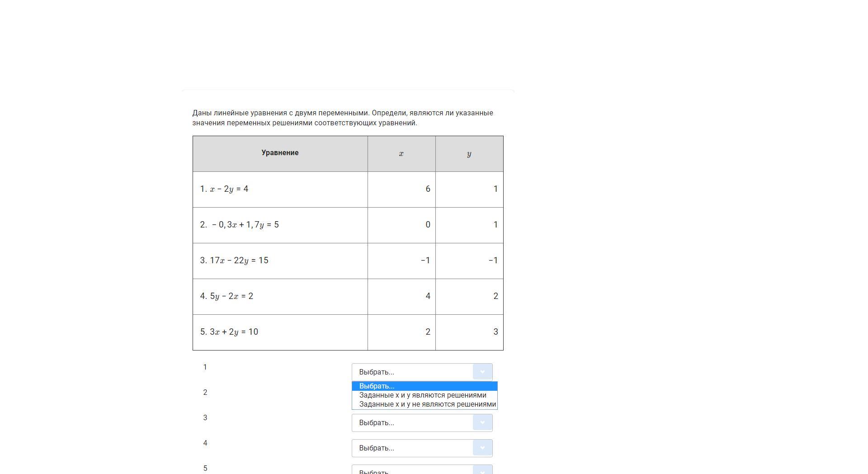Click equation cell '17x − 22y = 15'
This screenshot has width=868, height=474.
280,261
